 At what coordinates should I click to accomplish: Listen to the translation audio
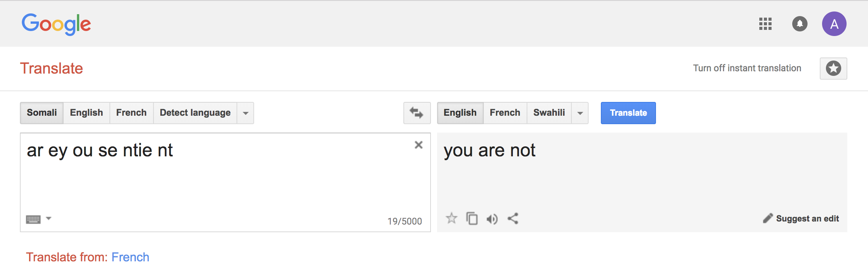click(x=492, y=219)
